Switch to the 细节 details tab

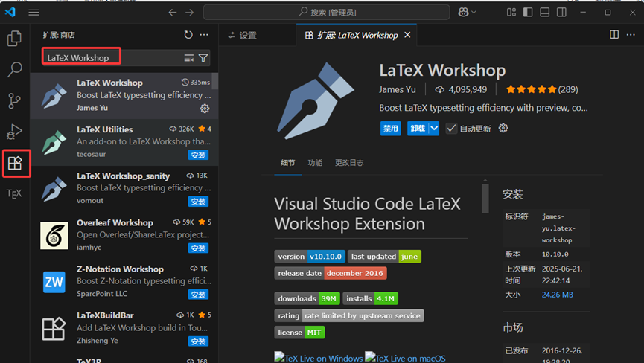(x=288, y=163)
